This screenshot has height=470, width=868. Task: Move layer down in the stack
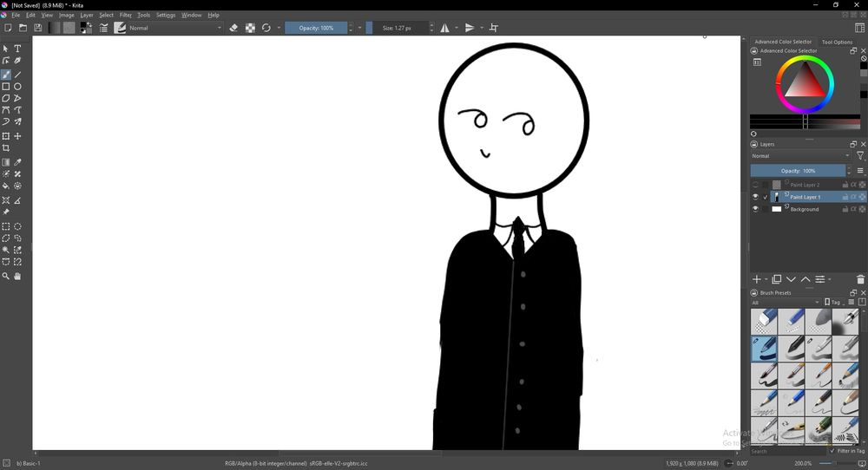[x=791, y=279]
